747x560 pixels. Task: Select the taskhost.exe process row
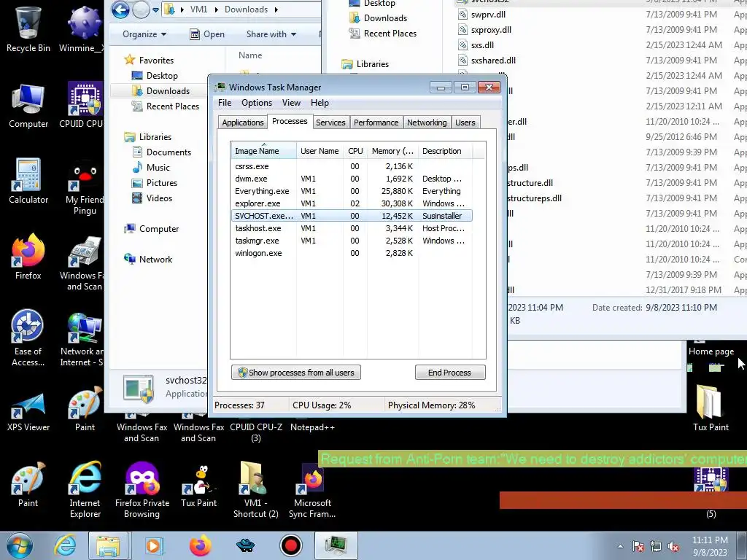pos(352,228)
